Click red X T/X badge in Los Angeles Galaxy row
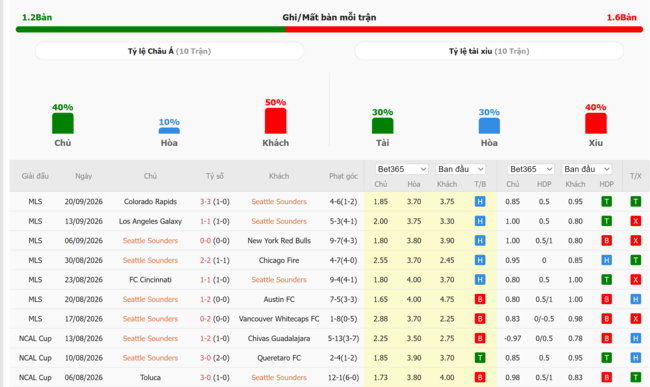Image resolution: width=650 pixels, height=387 pixels. [635, 221]
